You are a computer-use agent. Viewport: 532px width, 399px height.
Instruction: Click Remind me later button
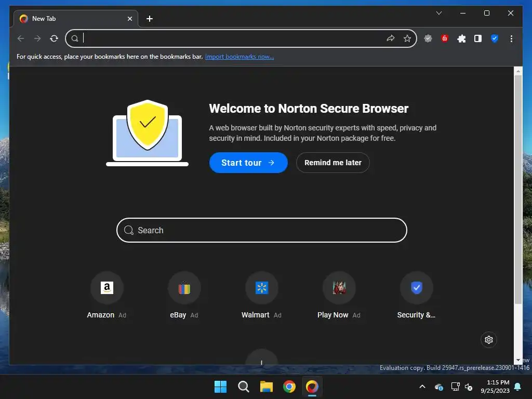(333, 163)
